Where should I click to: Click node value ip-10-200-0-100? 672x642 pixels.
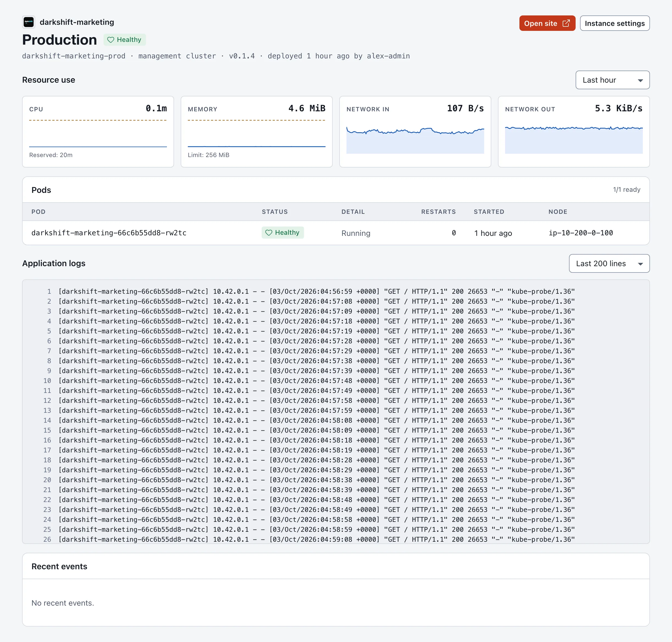[581, 233]
